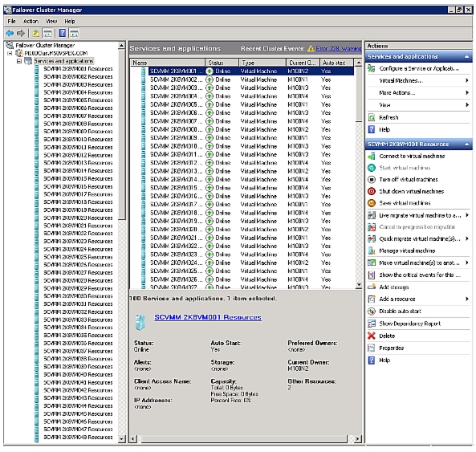This screenshot has height=452, width=476.
Task: Open the recent cluster events error link
Action: (339, 48)
